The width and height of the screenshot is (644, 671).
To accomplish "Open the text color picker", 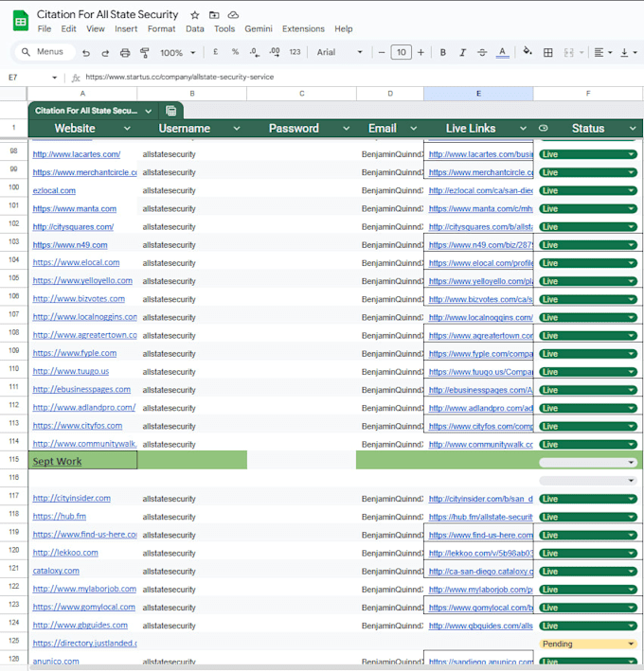I will (x=502, y=52).
